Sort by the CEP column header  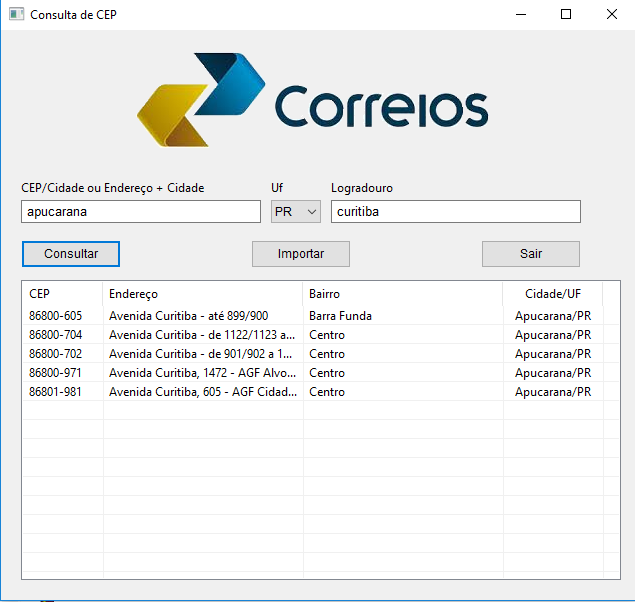tap(62, 294)
